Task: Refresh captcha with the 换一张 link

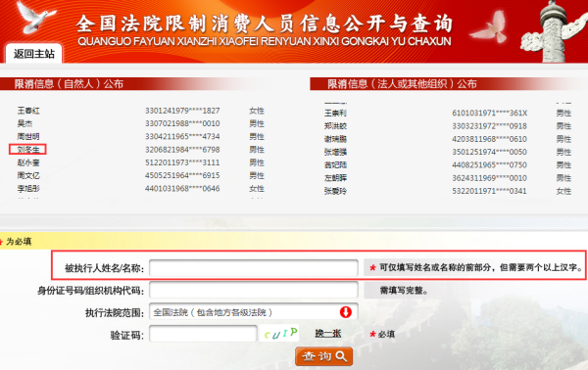Action: (x=327, y=334)
